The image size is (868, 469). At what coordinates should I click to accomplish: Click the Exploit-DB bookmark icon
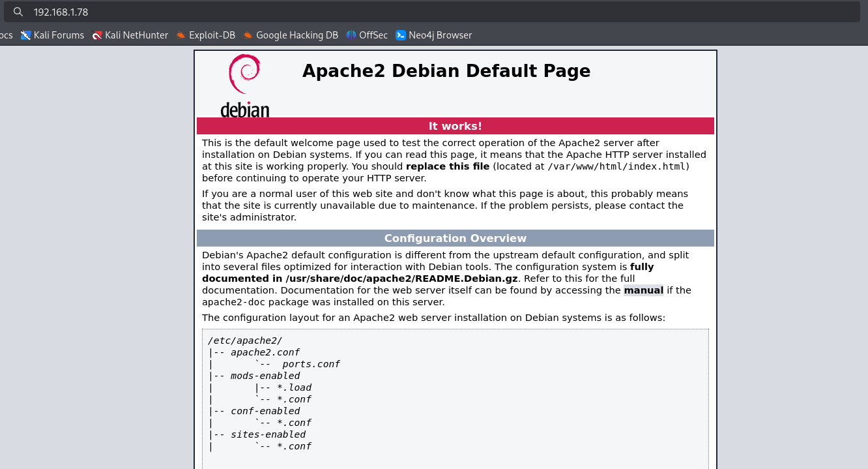(x=181, y=35)
